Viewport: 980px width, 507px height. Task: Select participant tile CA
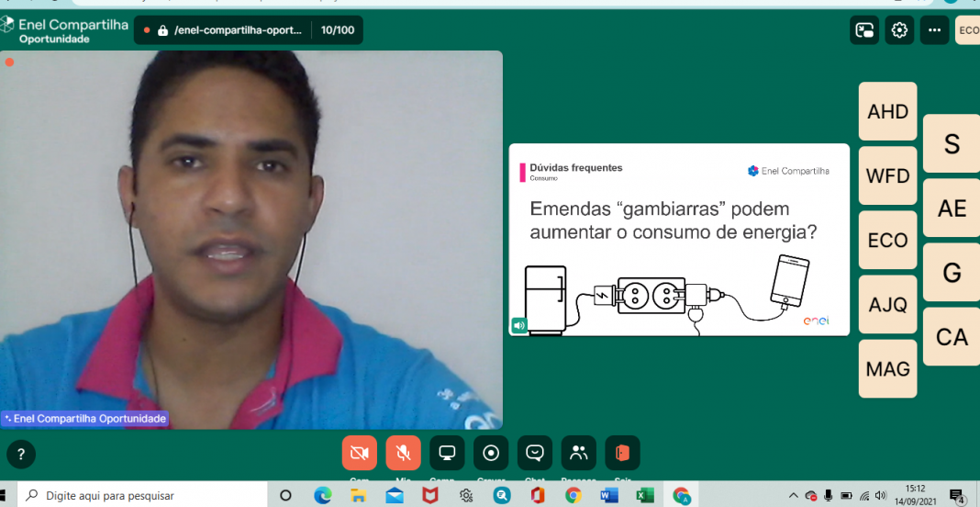(952, 337)
